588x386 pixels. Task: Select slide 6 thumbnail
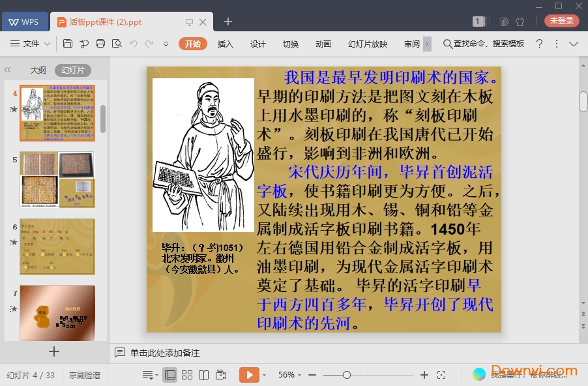pyautogui.click(x=57, y=246)
